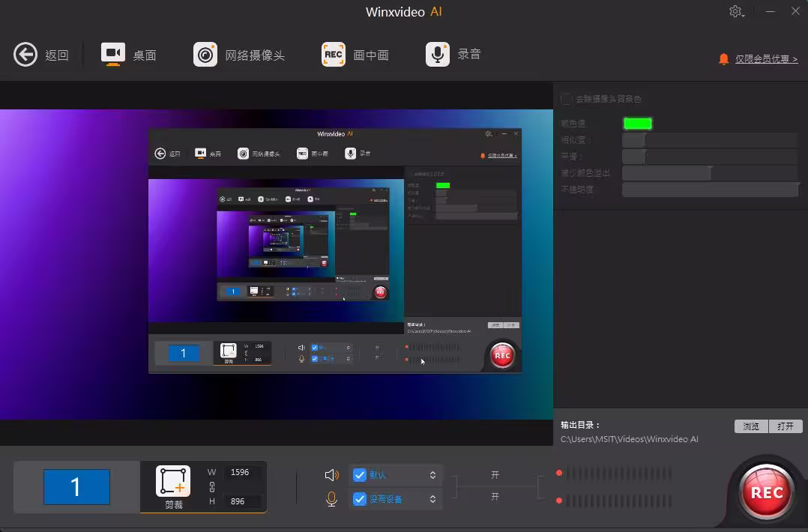Screen dimensions: 808x532
Task: Click the orange notification bell icon
Action: pos(723,58)
